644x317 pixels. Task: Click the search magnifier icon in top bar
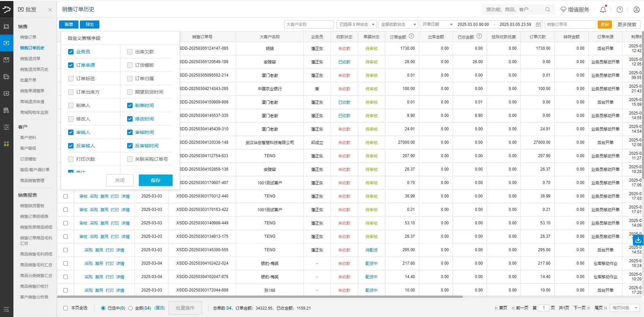[x=547, y=9]
